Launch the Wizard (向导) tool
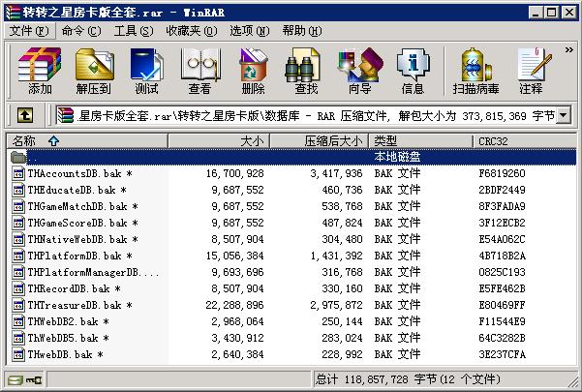582x392 pixels. coord(359,71)
